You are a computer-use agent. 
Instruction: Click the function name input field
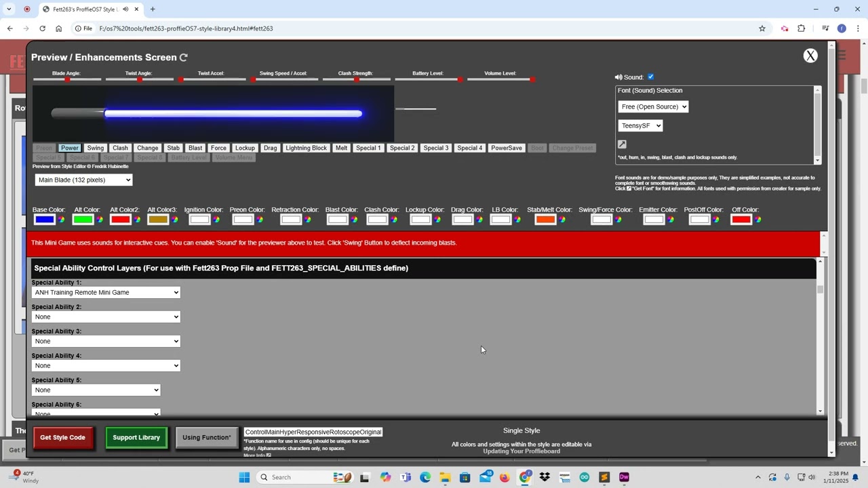point(313,432)
